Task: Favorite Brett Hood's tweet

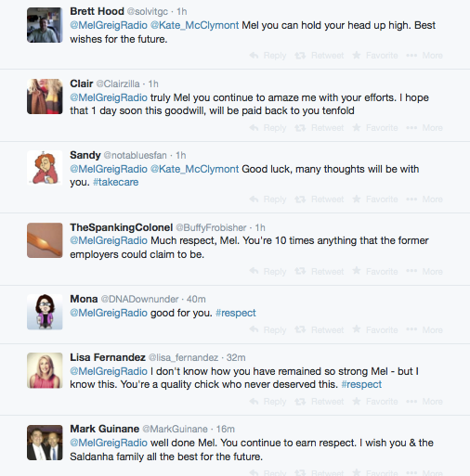Action: [375, 56]
